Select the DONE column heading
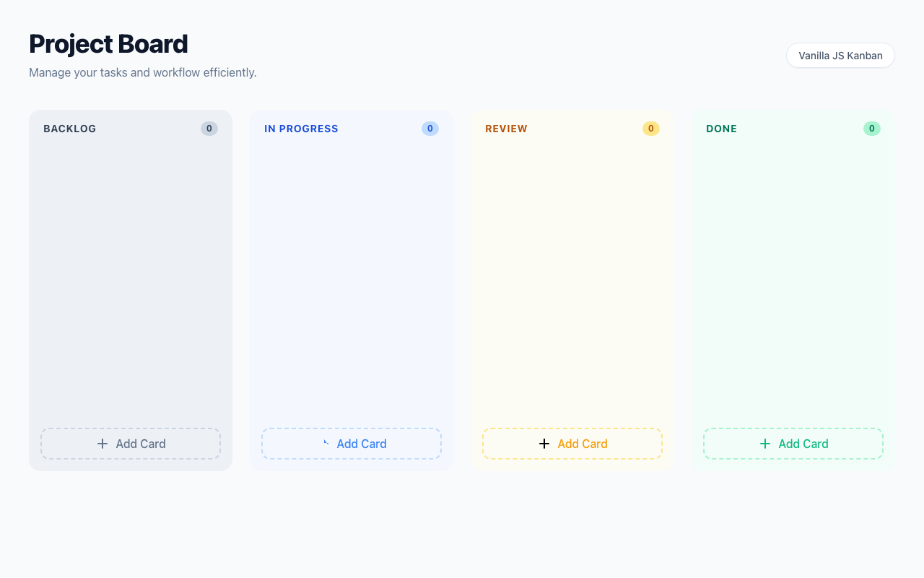 (721, 129)
